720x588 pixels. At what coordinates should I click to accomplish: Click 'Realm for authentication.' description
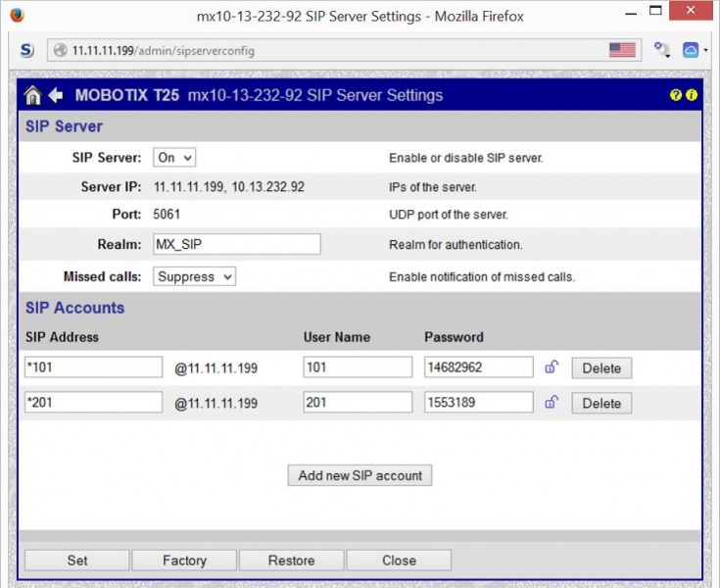pos(456,244)
